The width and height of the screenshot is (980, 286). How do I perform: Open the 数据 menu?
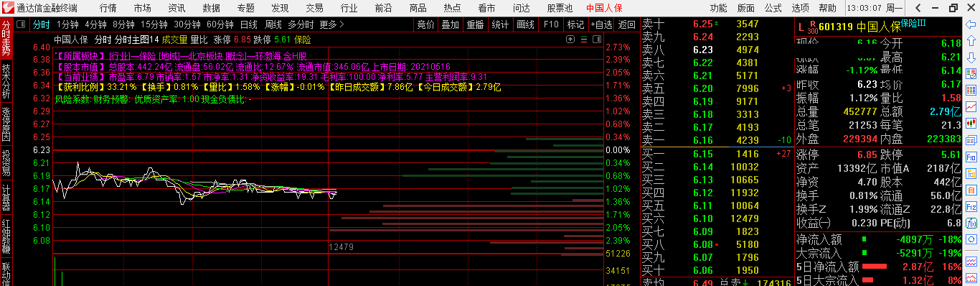click(x=211, y=8)
